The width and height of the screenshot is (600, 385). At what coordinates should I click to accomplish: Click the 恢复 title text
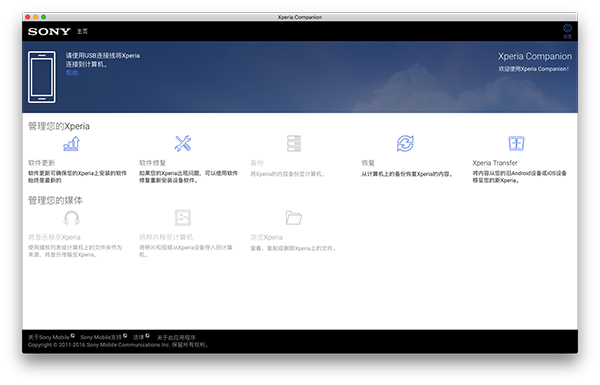click(x=368, y=163)
